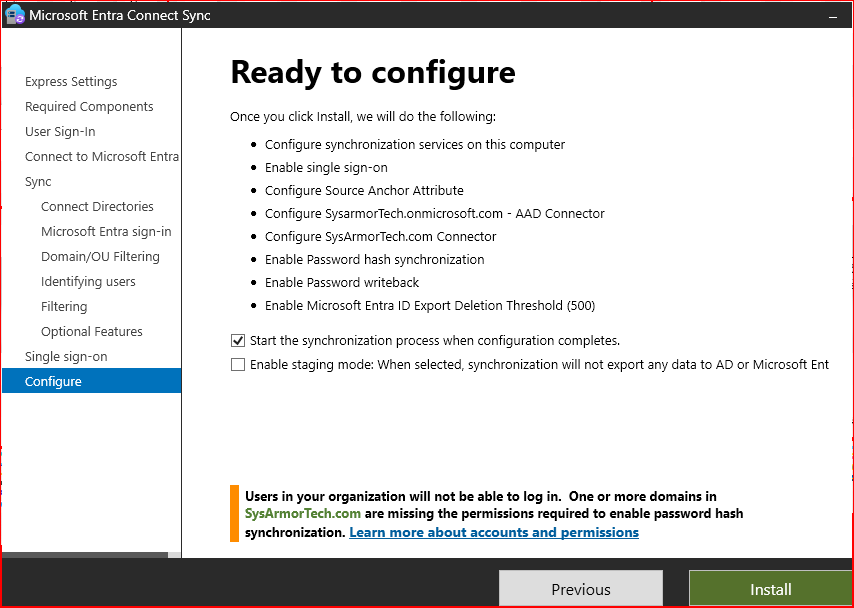The width and height of the screenshot is (854, 608).
Task: Click 'Configure Source Anchor Attribute' item
Action: point(364,191)
